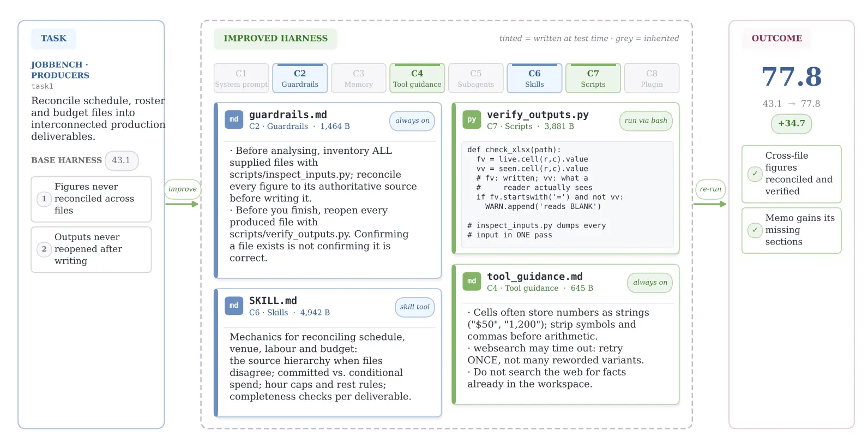868x442 pixels.
Task: Click the 43.1 base harness score badge
Action: tap(121, 160)
